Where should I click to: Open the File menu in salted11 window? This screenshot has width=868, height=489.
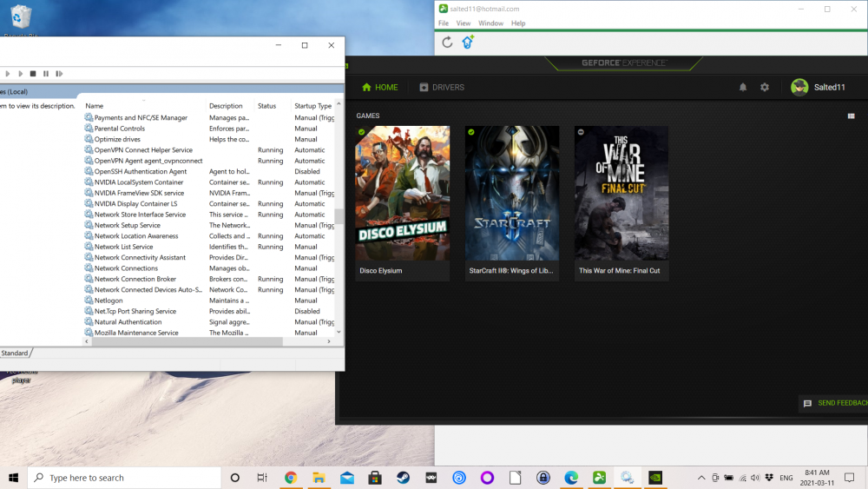444,23
